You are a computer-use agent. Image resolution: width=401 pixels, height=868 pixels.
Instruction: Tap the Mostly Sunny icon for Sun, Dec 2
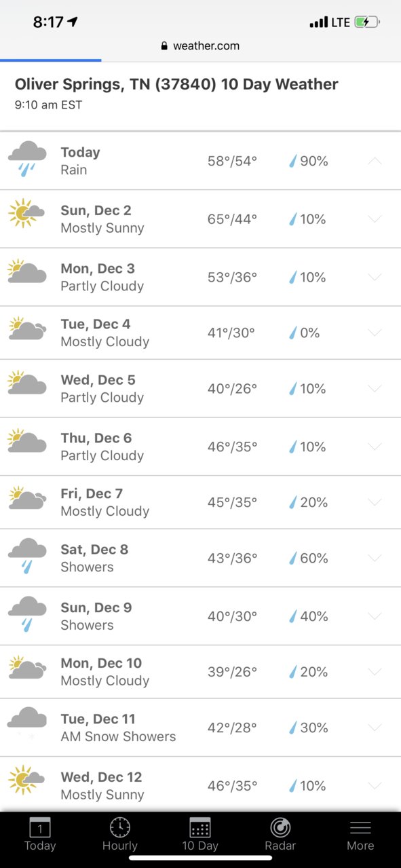point(27,213)
